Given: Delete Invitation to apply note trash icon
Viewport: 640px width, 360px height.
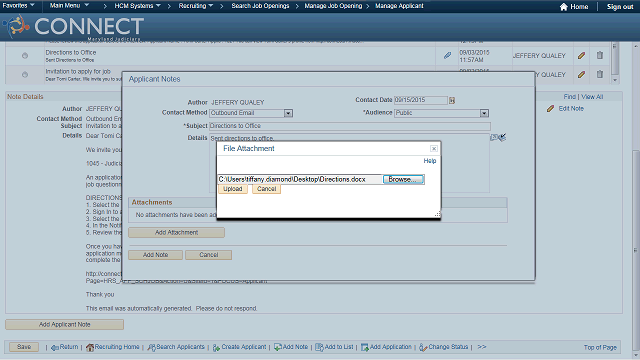Looking at the screenshot, I should 600,74.
